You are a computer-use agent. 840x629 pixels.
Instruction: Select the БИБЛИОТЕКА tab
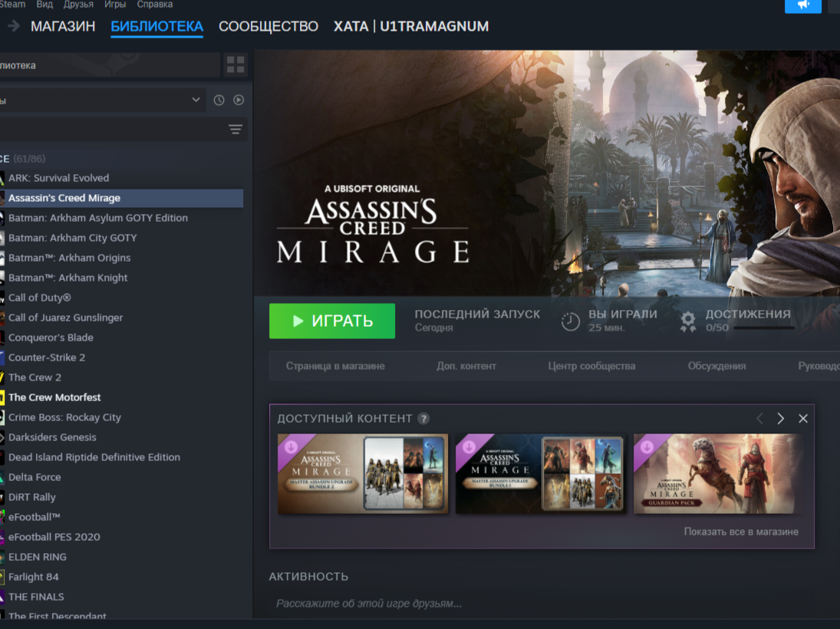[x=157, y=26]
